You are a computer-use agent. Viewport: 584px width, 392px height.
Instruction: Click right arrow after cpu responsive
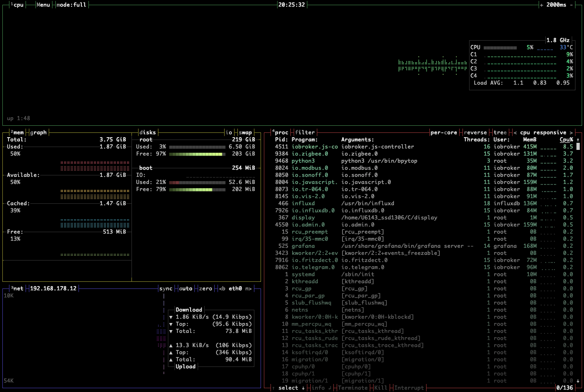click(x=571, y=132)
